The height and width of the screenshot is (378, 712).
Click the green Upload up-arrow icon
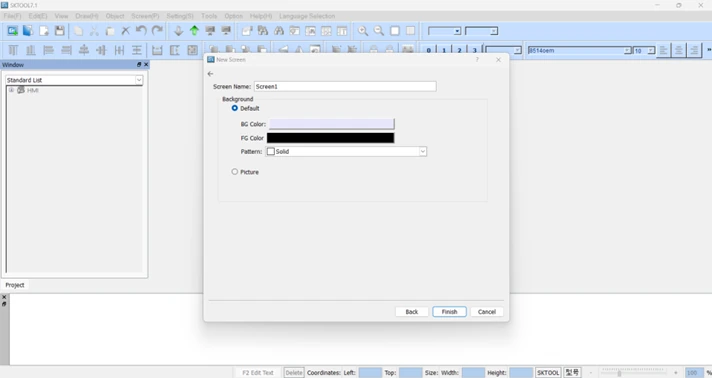pos(194,31)
